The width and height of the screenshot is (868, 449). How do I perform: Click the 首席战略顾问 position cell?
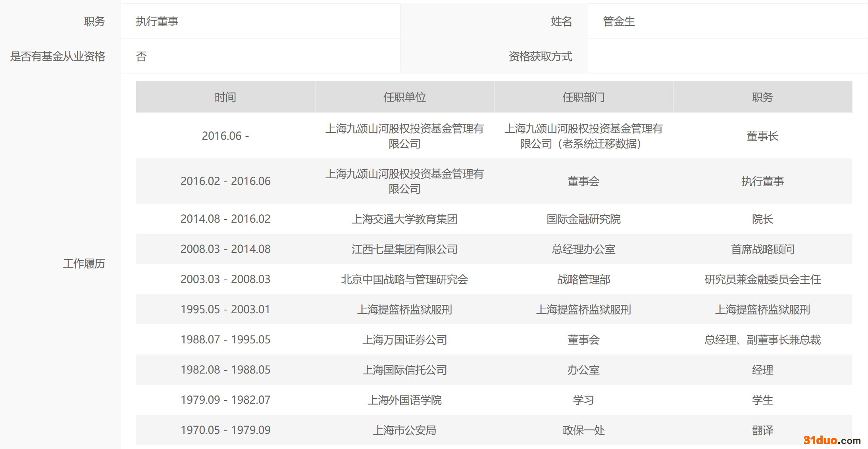(x=762, y=249)
